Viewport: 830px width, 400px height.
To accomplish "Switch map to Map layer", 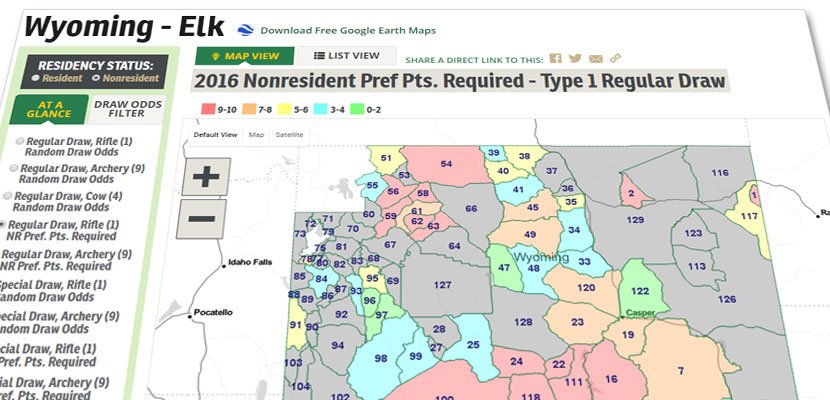I will (256, 134).
